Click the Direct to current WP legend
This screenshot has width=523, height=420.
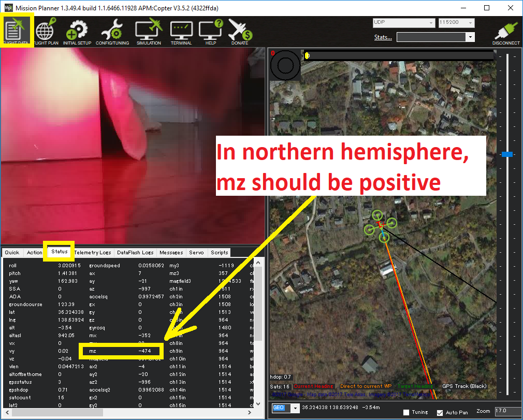point(366,386)
